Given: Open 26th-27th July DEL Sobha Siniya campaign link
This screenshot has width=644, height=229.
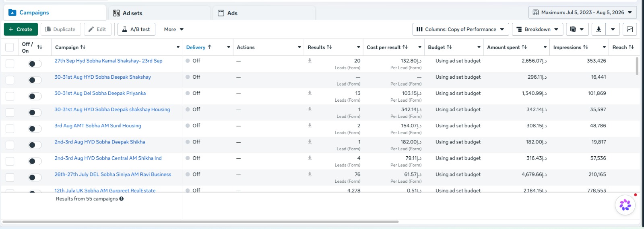Looking at the screenshot, I should click(x=113, y=174).
